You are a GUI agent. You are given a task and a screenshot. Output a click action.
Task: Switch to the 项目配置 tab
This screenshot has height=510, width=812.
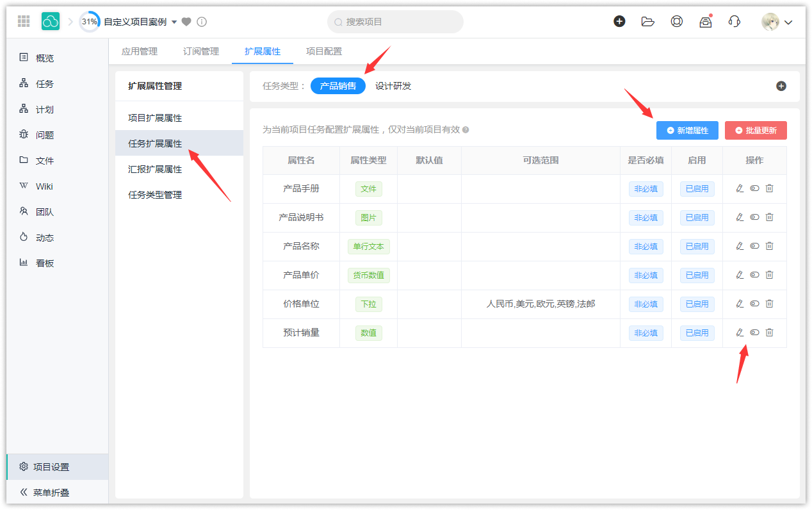pos(324,51)
